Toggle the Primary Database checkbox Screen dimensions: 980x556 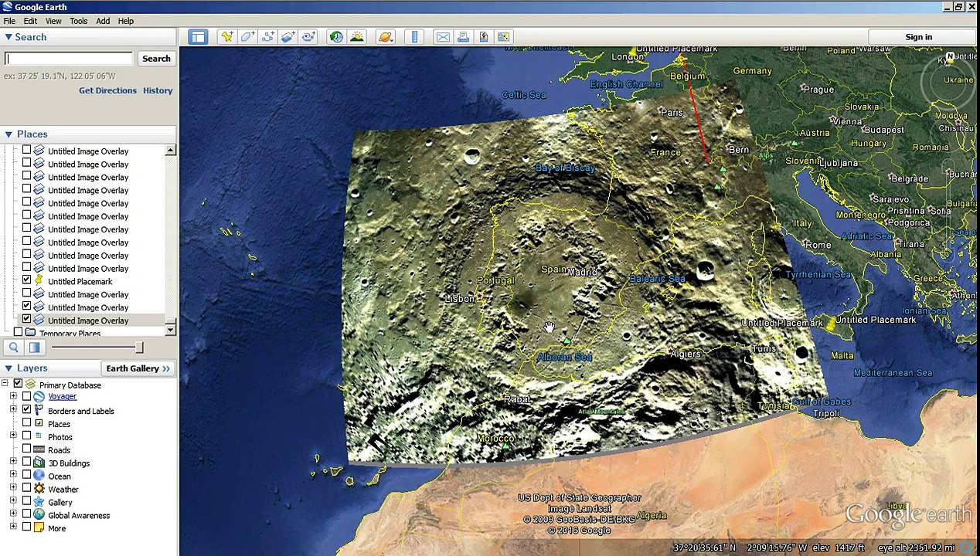pyautogui.click(x=18, y=385)
